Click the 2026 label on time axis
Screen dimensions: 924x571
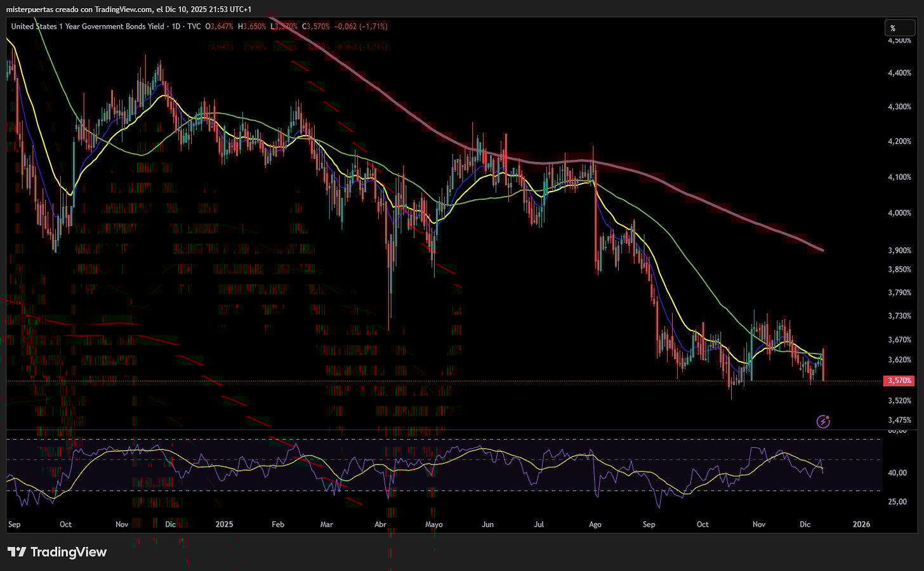[861, 525]
